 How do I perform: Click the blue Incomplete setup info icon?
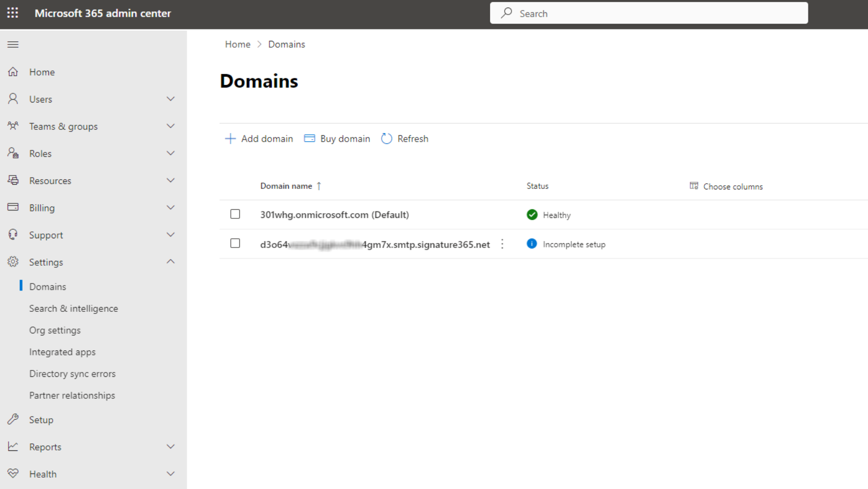point(532,244)
